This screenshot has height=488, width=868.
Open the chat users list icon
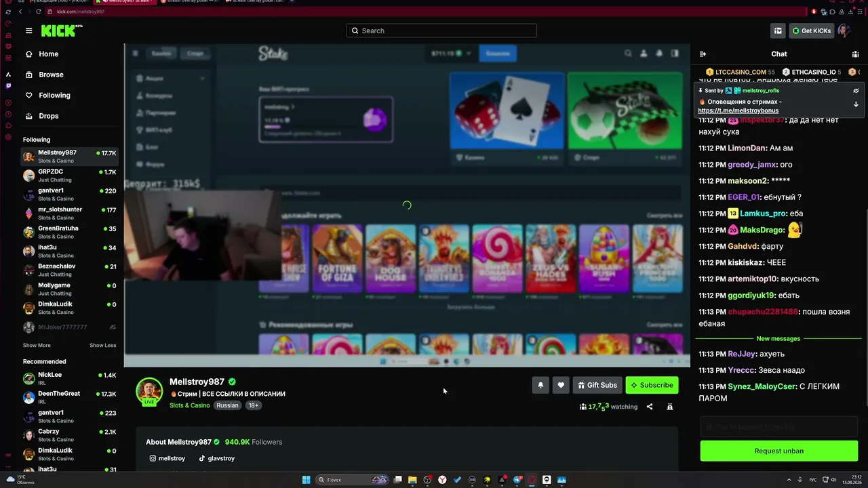coord(856,54)
